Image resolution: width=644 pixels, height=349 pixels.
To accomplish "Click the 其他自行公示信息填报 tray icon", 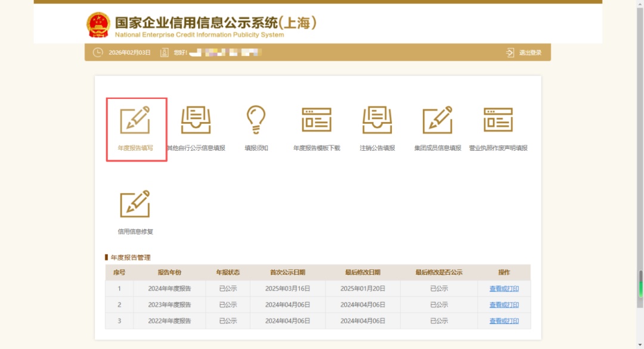I will tap(196, 120).
